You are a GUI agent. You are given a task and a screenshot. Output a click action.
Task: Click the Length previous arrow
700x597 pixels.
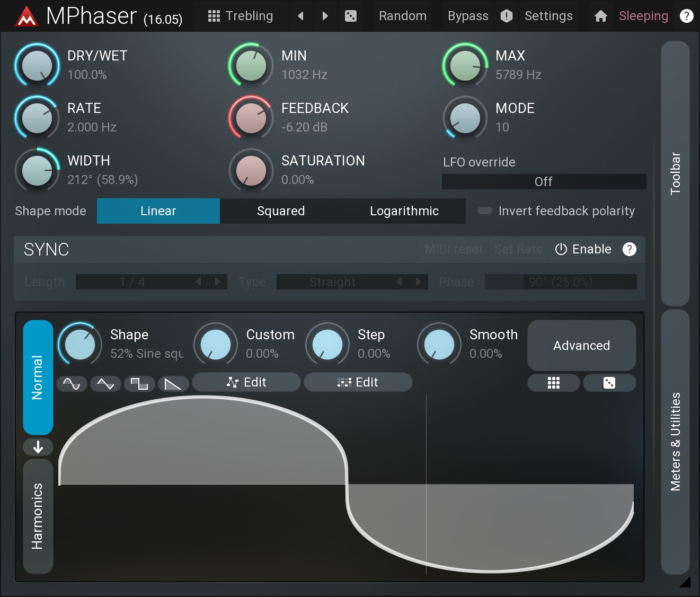coord(198,282)
